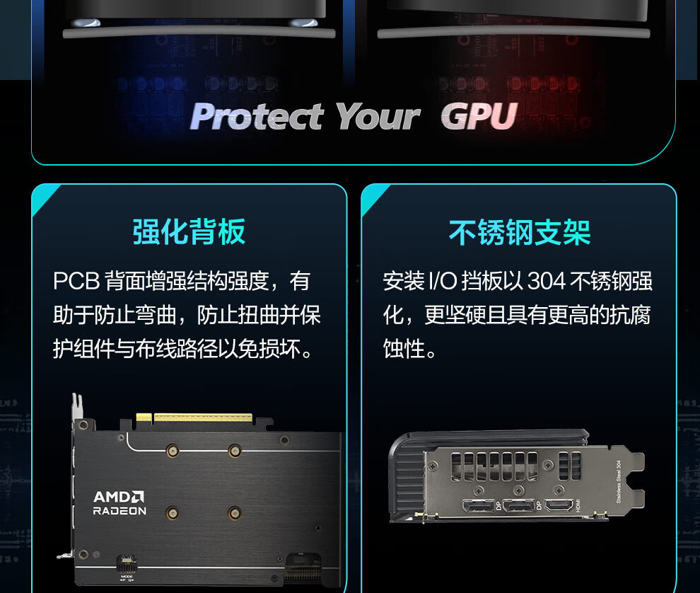Click the AMD Radeon logo on backplate
The image size is (700, 593).
(119, 503)
